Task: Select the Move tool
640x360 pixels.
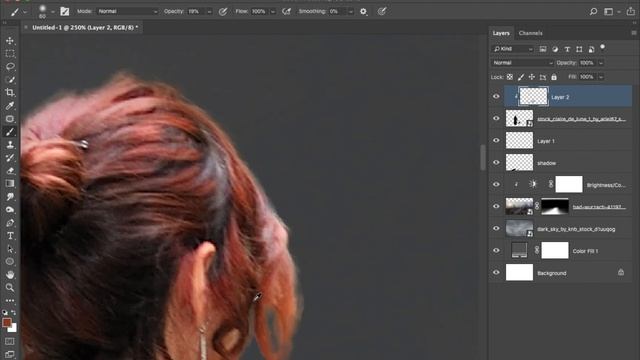Action: 10,41
